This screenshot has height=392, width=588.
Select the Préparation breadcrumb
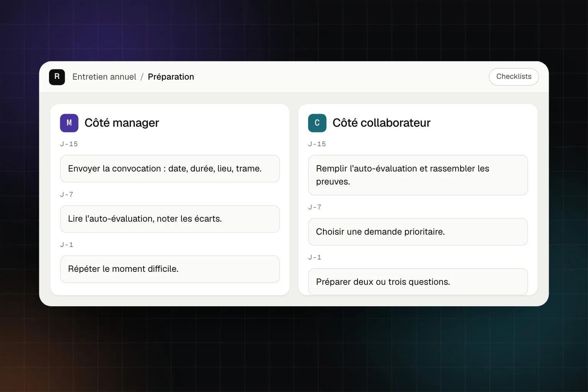[x=171, y=77]
